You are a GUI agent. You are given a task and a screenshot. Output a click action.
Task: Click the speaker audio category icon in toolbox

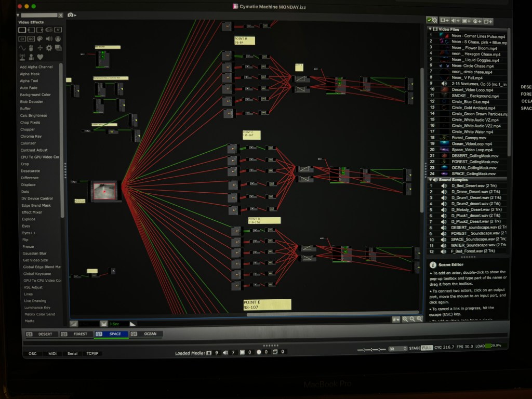(49, 38)
